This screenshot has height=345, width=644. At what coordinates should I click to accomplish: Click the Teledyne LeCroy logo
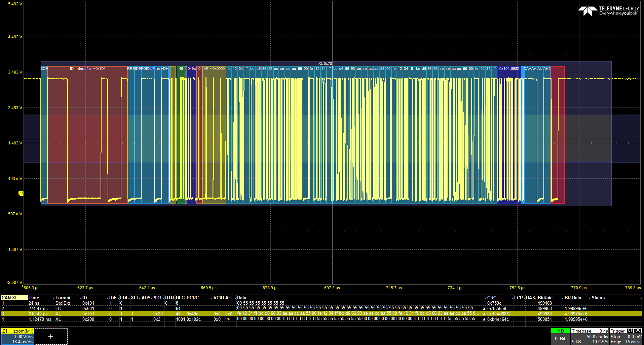[608, 11]
